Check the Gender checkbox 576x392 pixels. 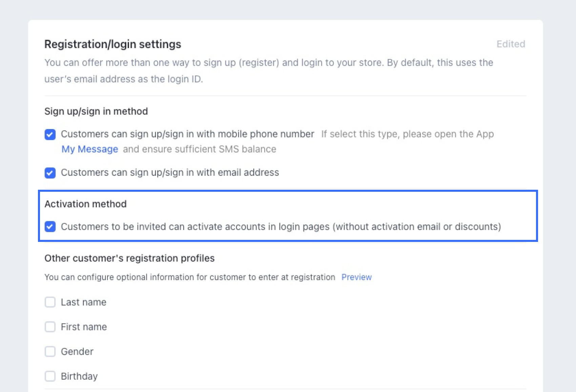50,352
